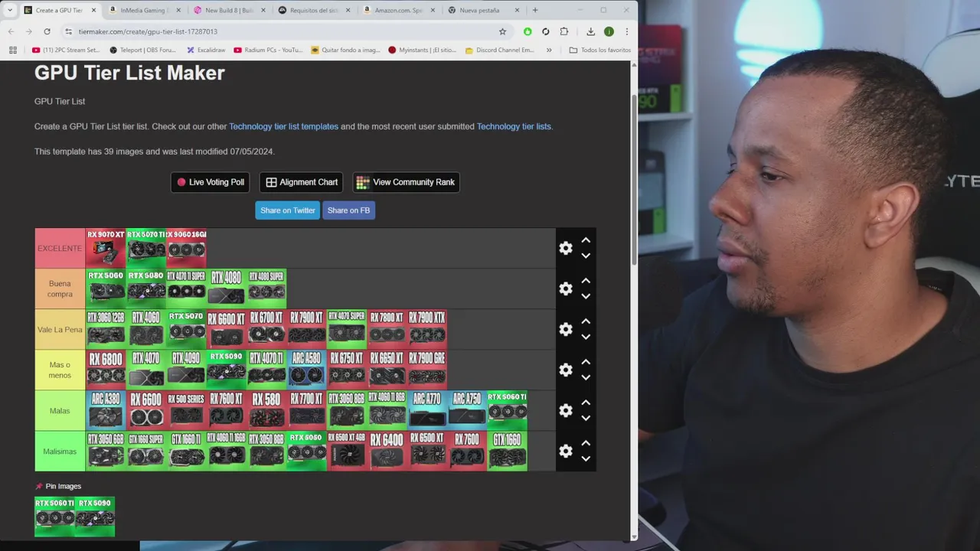Open Chrome extensions puzzle icon
980x551 pixels.
564,31
